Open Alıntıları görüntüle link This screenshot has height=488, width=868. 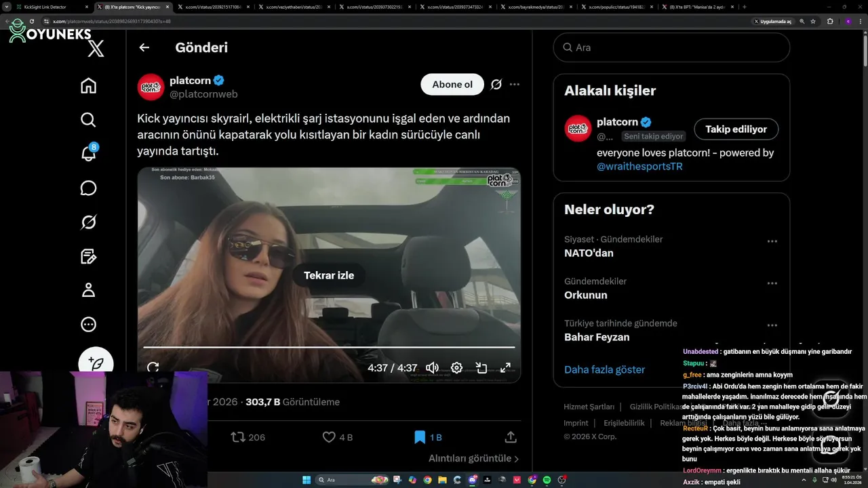tap(474, 458)
